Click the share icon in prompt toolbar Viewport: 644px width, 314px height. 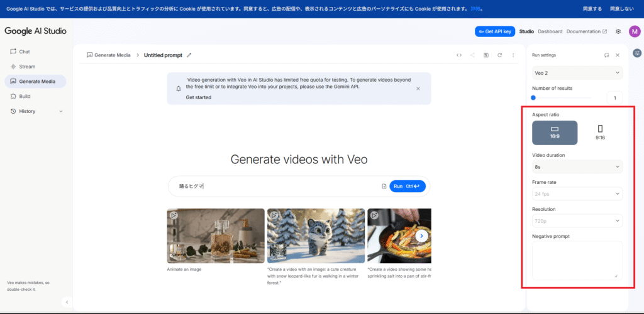pos(473,55)
